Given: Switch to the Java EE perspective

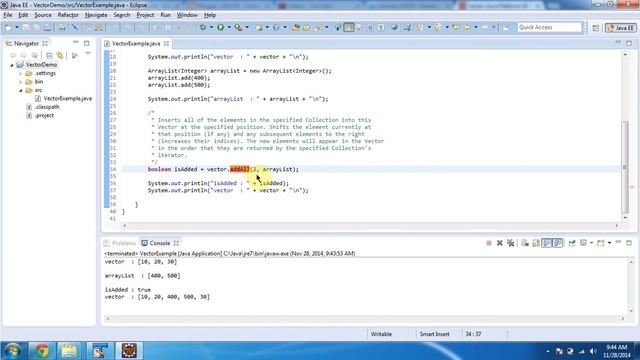Looking at the screenshot, I should pyautogui.click(x=620, y=28).
